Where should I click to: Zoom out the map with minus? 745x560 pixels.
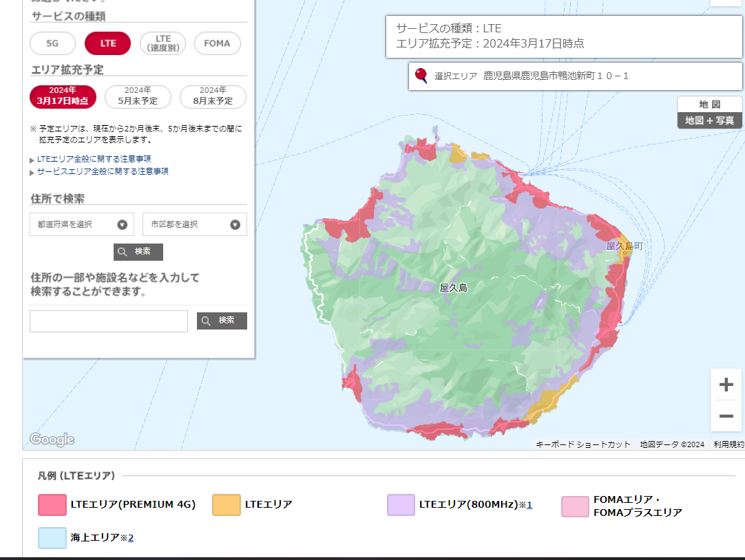click(x=726, y=416)
